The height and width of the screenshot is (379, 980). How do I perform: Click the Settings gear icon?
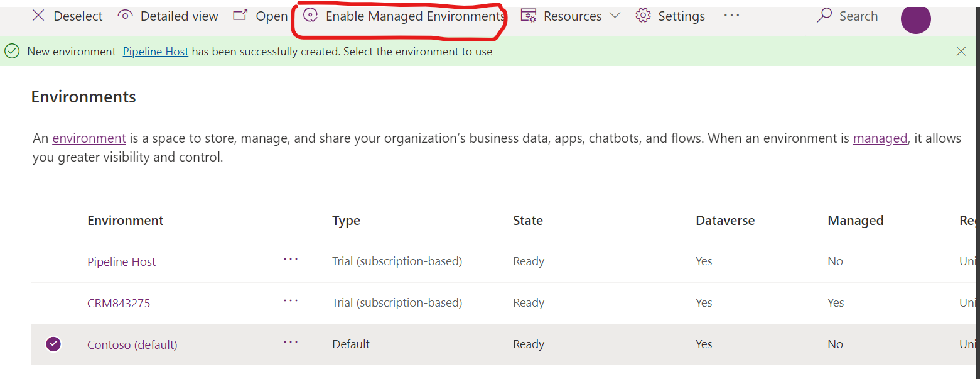point(642,15)
